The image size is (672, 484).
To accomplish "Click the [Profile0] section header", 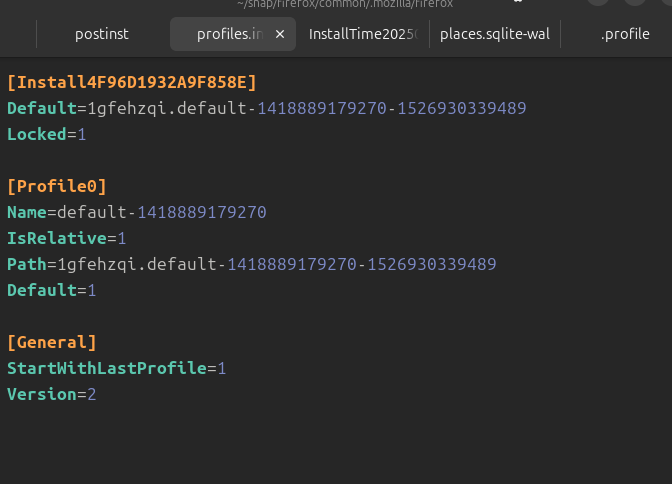I will (57, 186).
